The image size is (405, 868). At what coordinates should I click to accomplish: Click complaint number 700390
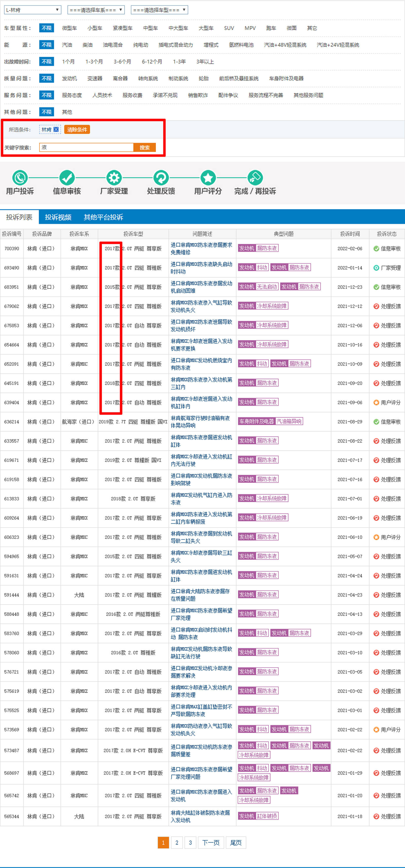point(11,248)
